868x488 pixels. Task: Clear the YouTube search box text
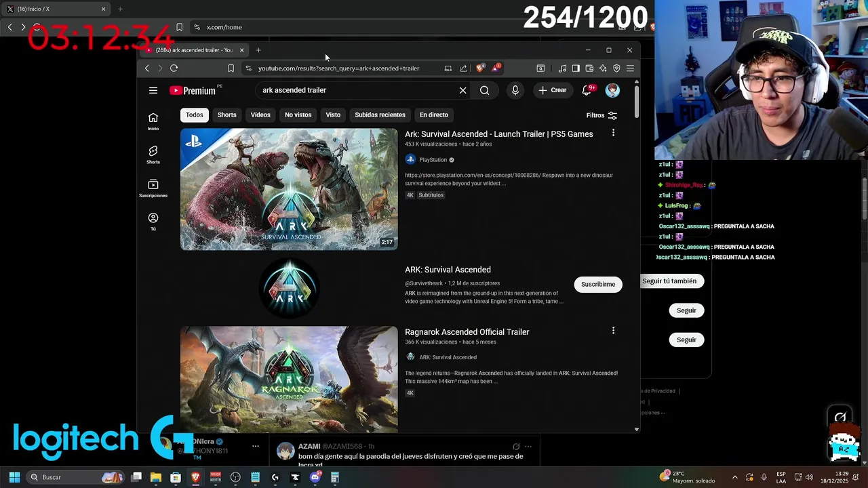point(462,90)
